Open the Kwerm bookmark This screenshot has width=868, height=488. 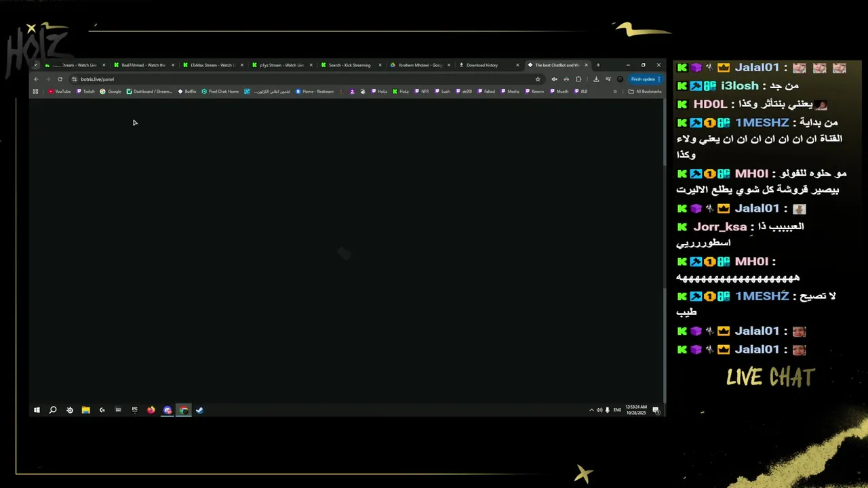point(534,91)
